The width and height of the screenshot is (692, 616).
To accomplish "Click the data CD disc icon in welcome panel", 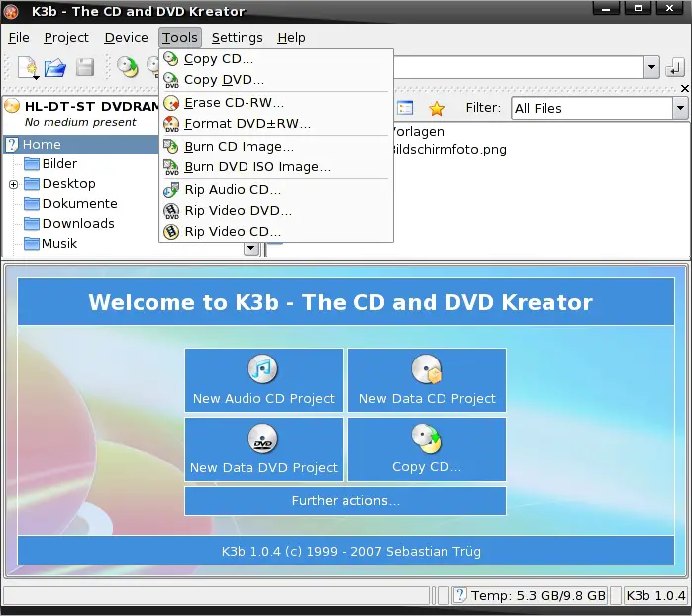I will pyautogui.click(x=427, y=369).
